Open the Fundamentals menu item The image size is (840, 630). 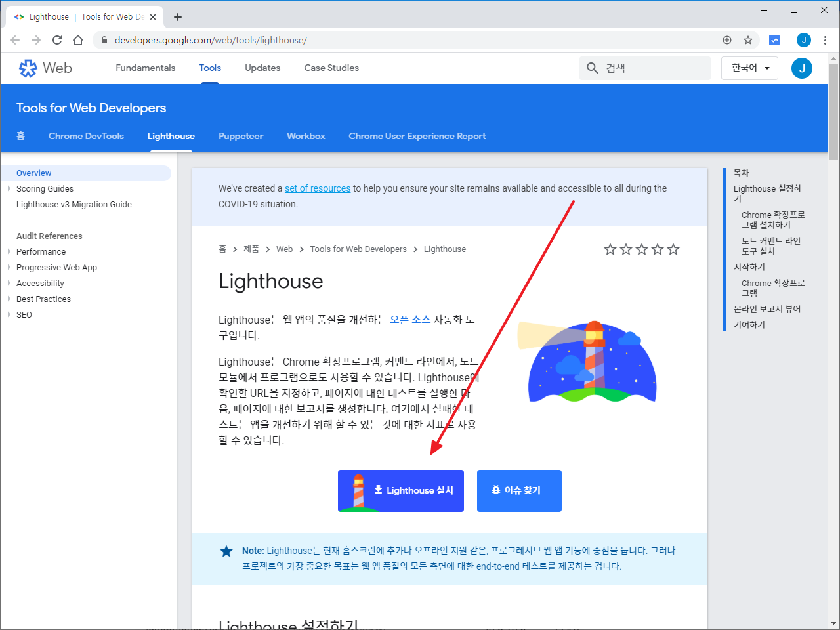click(x=146, y=68)
